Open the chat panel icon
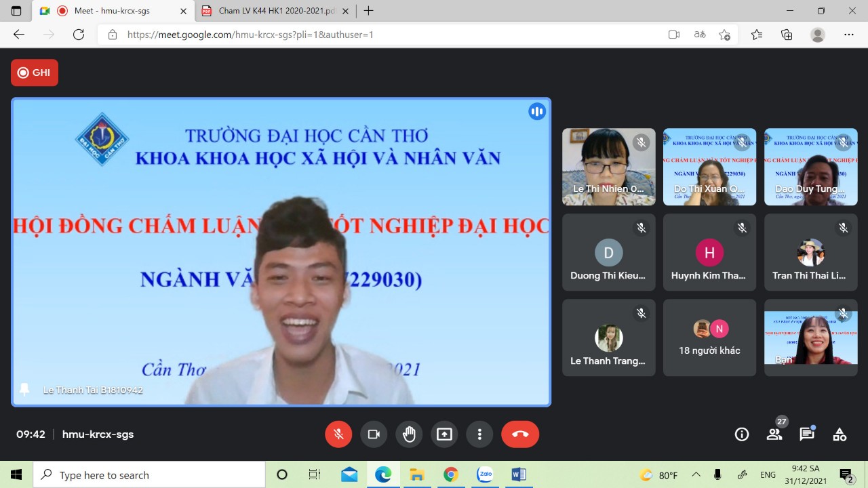 pyautogui.click(x=806, y=434)
